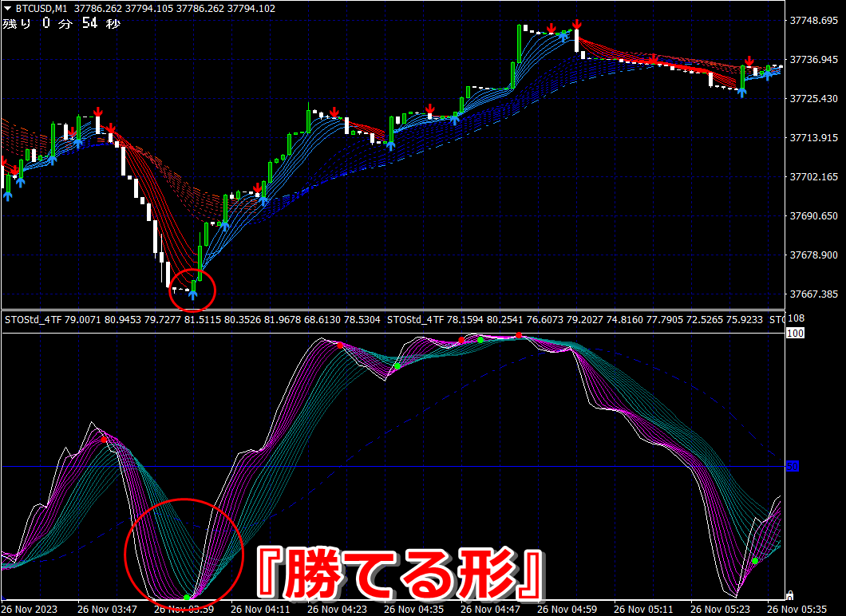Click price label 37725.430 on axis
The width and height of the screenshot is (846, 616).
[813, 99]
